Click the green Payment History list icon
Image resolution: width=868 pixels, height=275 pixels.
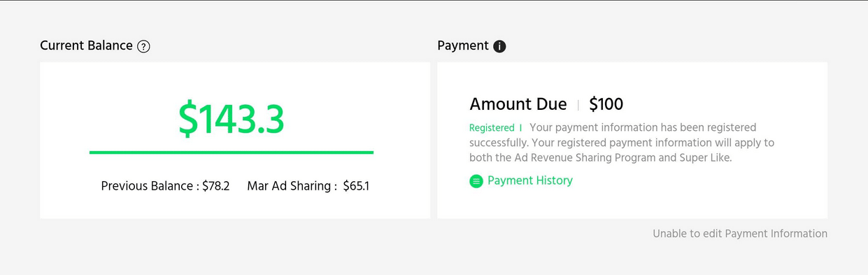476,181
